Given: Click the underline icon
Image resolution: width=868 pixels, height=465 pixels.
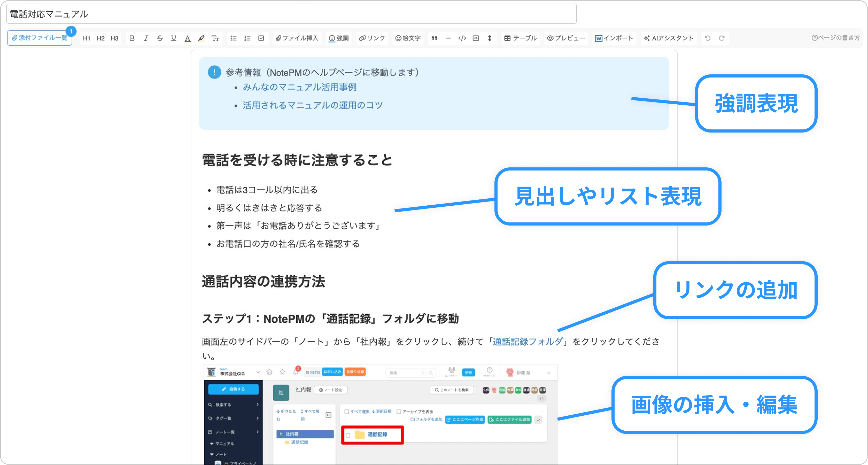Looking at the screenshot, I should coord(174,38).
